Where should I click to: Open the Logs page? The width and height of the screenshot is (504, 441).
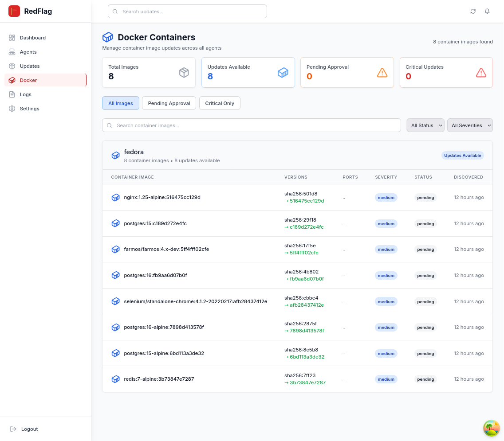[x=26, y=94]
